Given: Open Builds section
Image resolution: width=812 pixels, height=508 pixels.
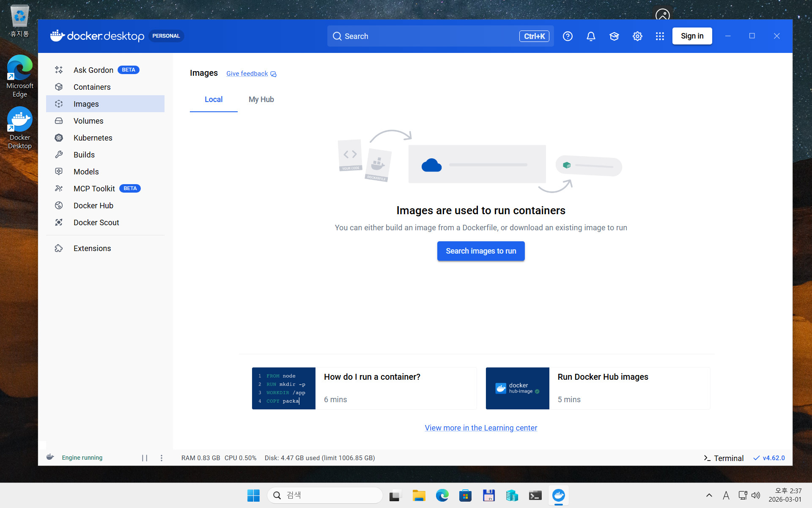Looking at the screenshot, I should (105, 155).
